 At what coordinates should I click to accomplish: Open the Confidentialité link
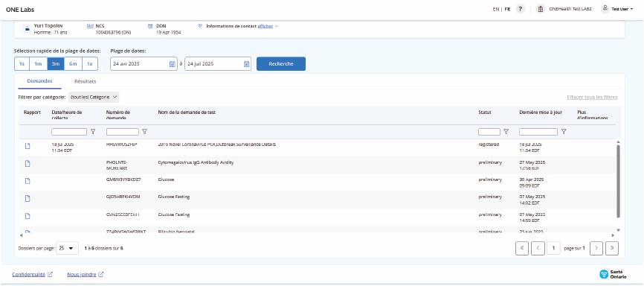coord(28,275)
